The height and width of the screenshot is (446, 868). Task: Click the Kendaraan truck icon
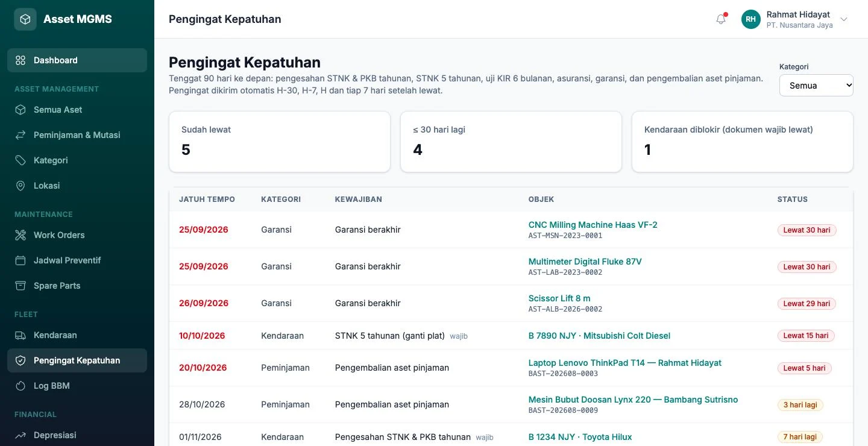coord(20,335)
